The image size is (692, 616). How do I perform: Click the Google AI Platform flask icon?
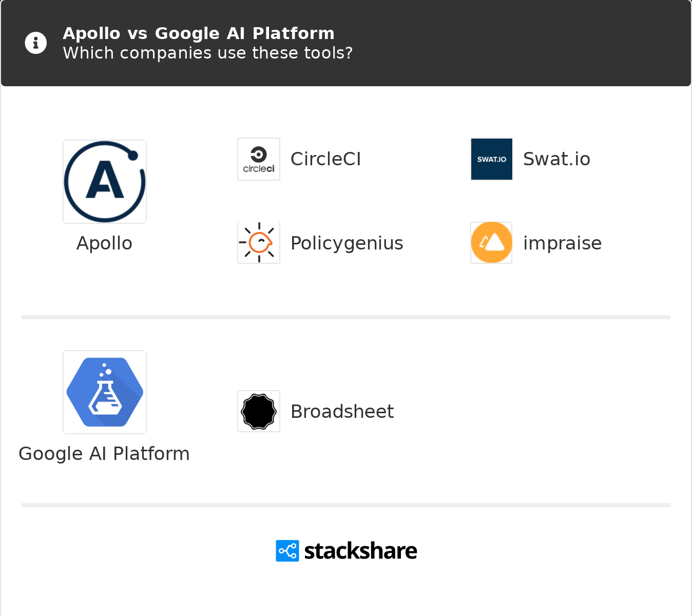[x=105, y=392]
